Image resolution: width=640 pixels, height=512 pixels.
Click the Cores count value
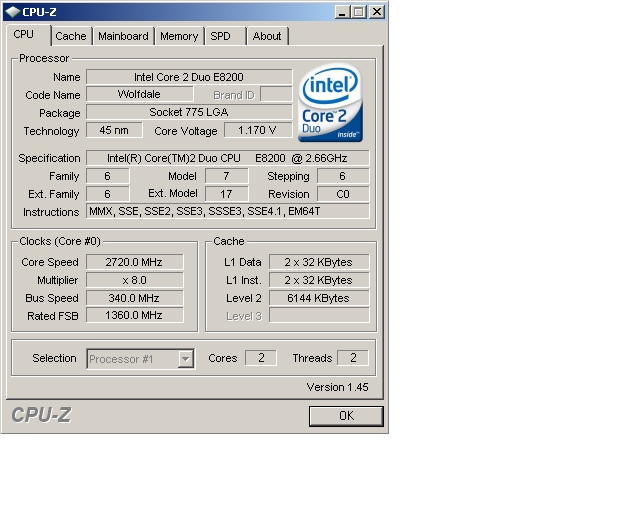(261, 358)
